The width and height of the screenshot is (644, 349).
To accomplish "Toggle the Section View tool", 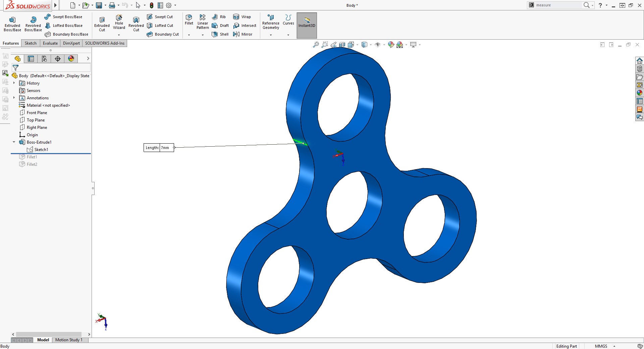I will tap(342, 44).
